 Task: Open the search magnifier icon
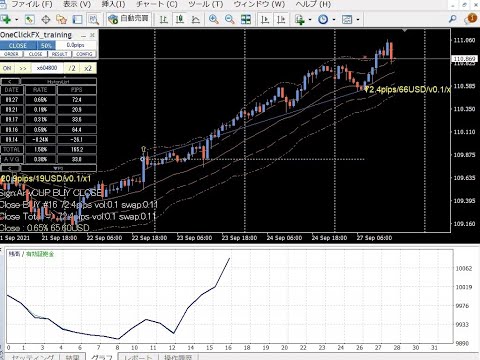click(453, 19)
